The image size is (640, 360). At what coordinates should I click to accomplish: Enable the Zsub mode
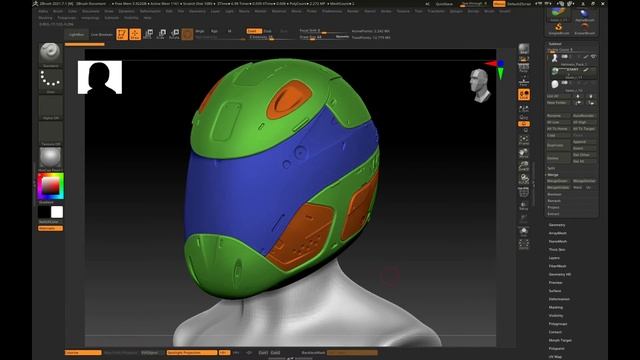pos(268,31)
